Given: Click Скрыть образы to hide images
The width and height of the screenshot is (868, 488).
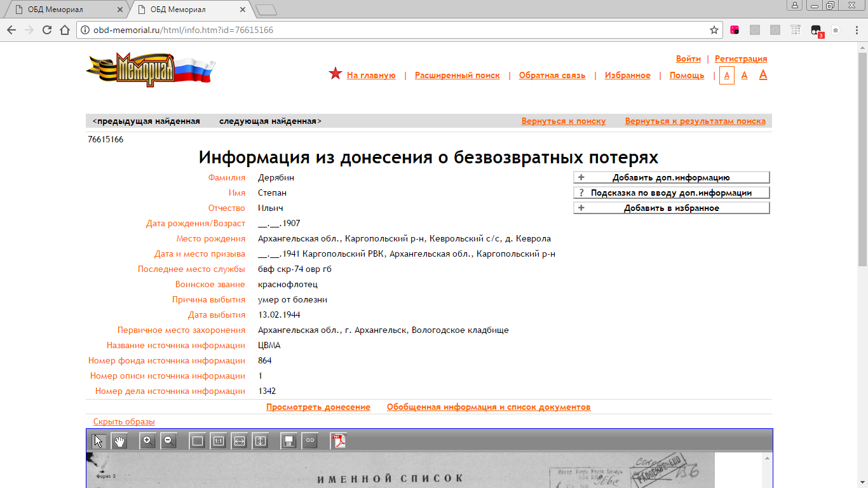Looking at the screenshot, I should [124, 421].
